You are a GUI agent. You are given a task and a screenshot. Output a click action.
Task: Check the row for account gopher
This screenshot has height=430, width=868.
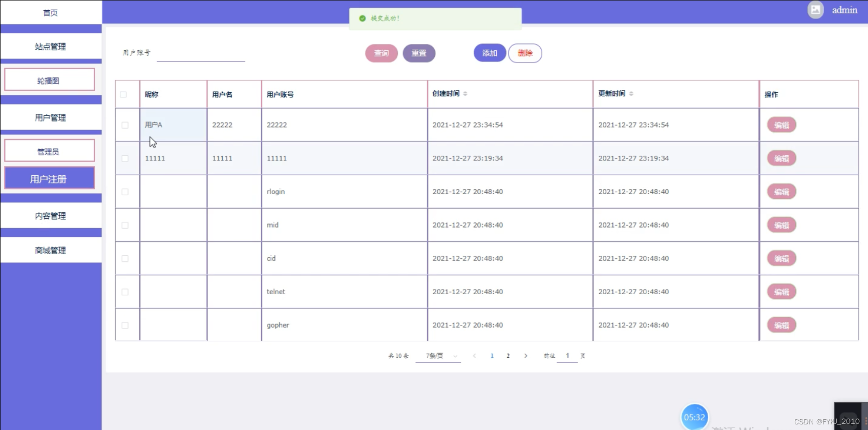[125, 325]
